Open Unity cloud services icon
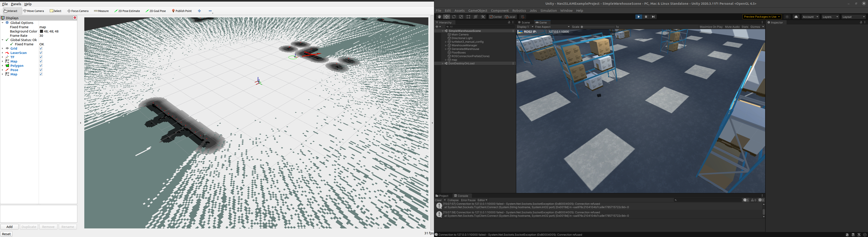This screenshot has width=868, height=237. tap(796, 17)
